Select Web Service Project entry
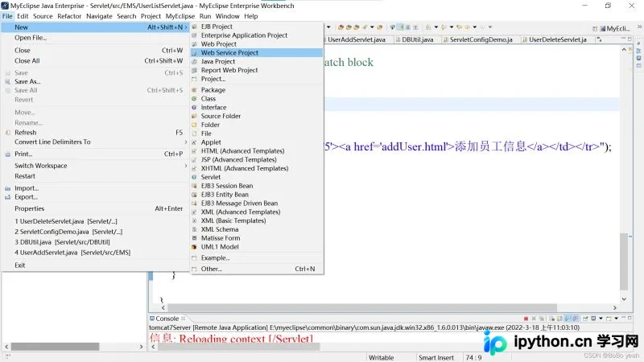The width and height of the screenshot is (644, 362). click(x=257, y=52)
